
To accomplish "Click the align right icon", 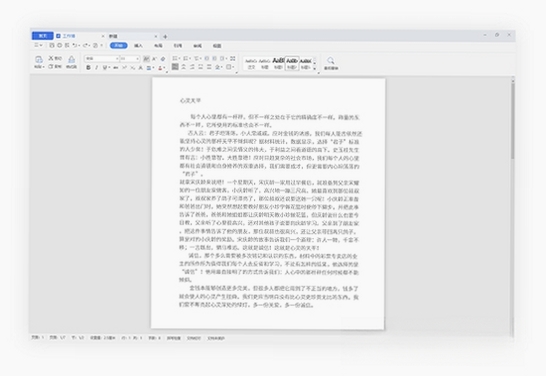I will tap(192, 66).
